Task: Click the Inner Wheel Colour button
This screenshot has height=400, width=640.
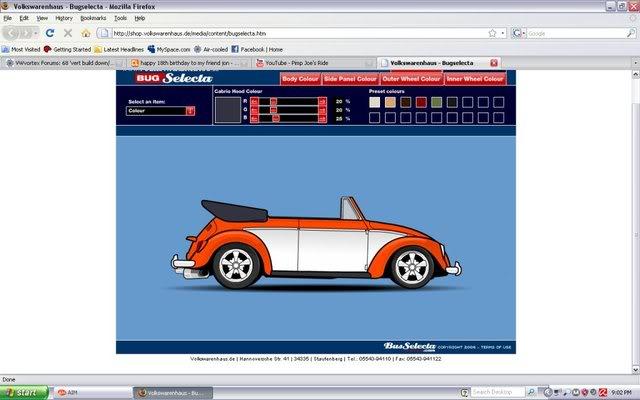Action: click(x=475, y=79)
